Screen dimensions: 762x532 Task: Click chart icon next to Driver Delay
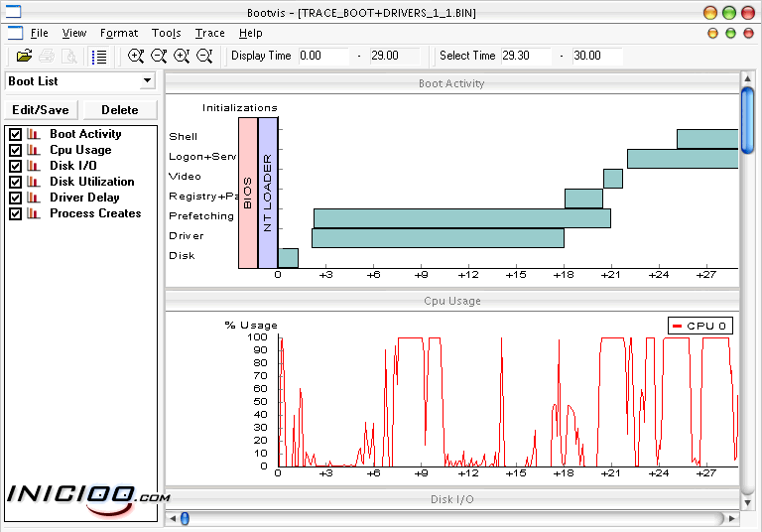[34, 198]
